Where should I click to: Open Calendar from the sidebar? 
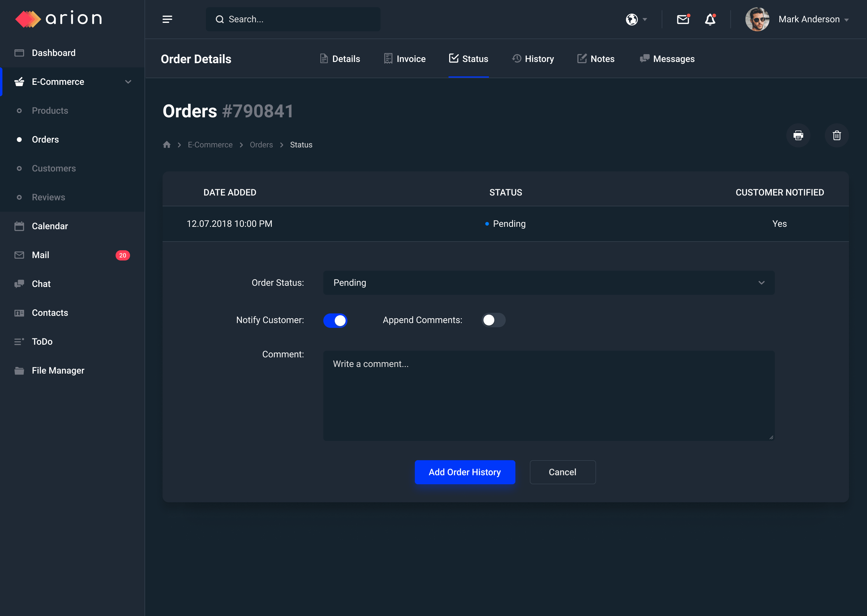(x=50, y=226)
